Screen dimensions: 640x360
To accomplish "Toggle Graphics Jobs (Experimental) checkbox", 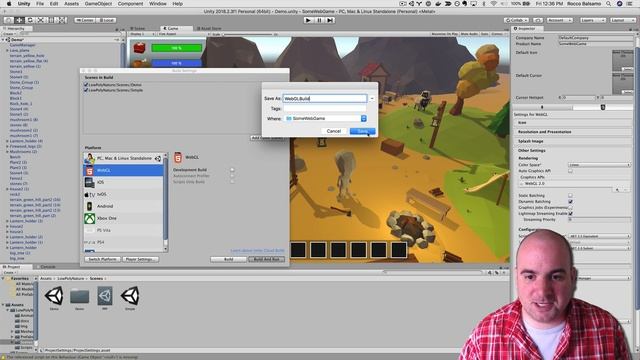I will (570, 207).
